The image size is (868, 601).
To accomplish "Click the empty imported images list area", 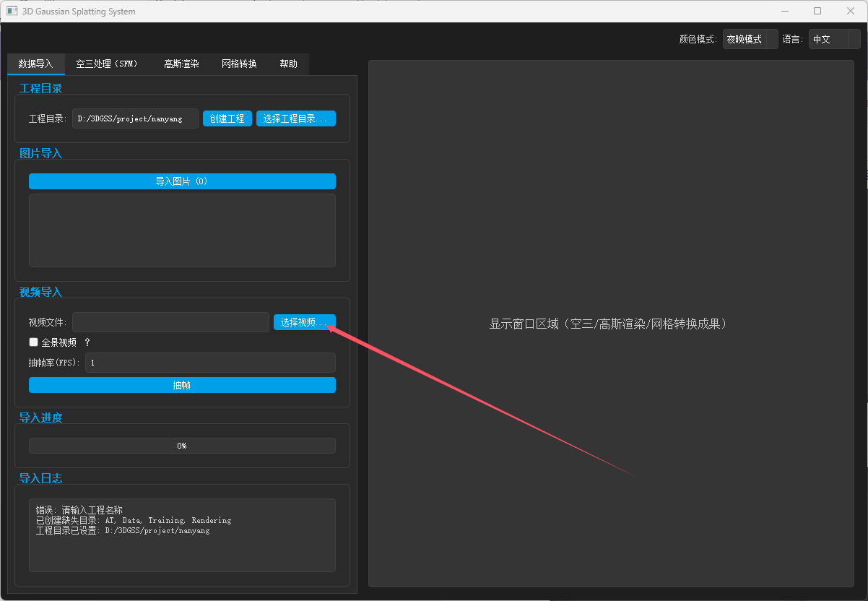I will [x=182, y=230].
